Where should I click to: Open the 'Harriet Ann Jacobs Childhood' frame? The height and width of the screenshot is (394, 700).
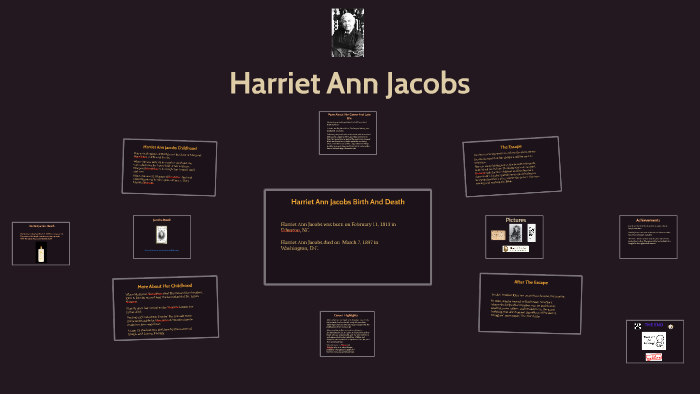[169, 167]
